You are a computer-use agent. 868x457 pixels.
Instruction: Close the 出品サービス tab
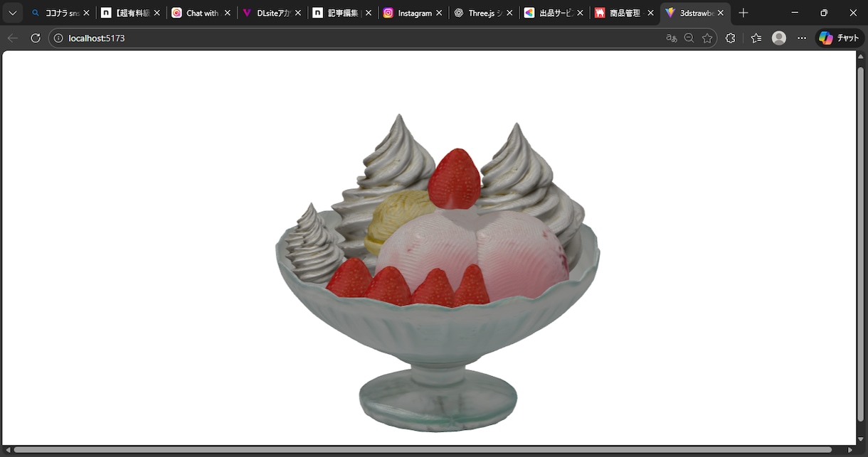tap(580, 13)
